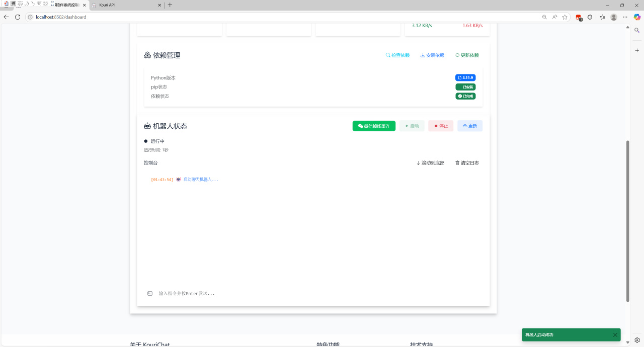
Task: Reload the page with refresh icon
Action: coord(18,17)
